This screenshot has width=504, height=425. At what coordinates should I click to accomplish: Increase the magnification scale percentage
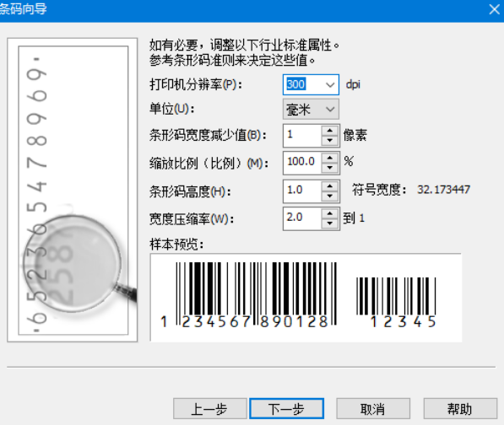coord(330,158)
